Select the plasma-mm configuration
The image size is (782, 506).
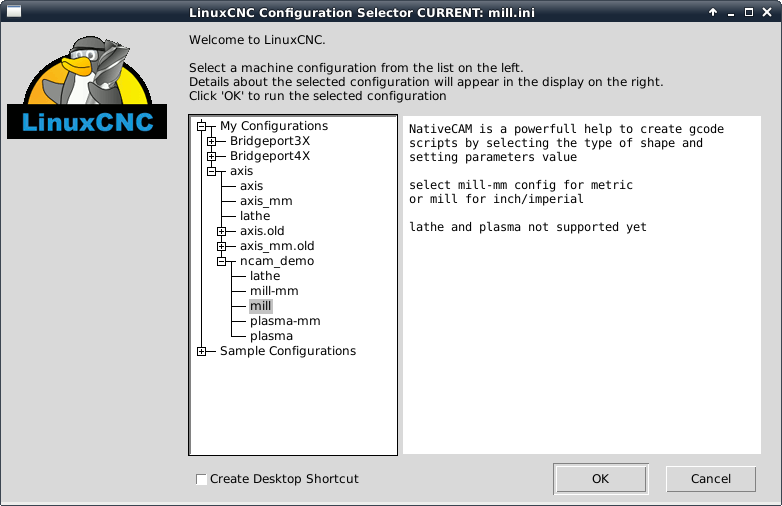[285, 321]
